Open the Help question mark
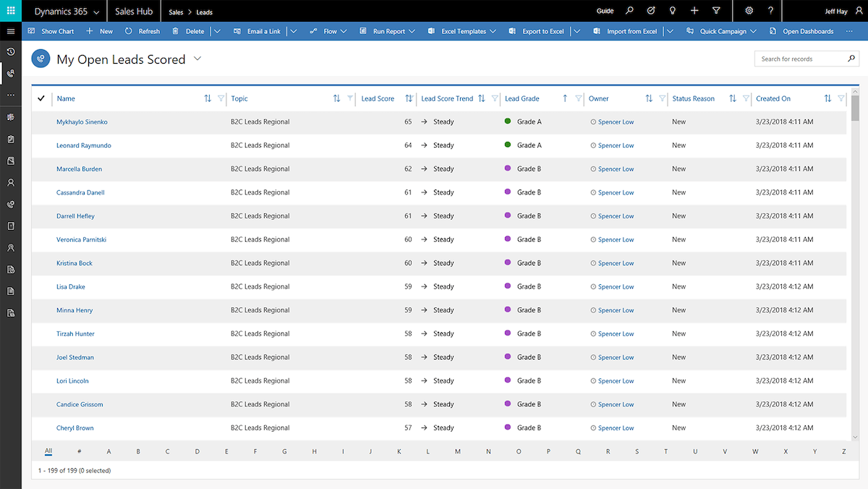Viewport: 868px width, 489px height. pyautogui.click(x=770, y=10)
